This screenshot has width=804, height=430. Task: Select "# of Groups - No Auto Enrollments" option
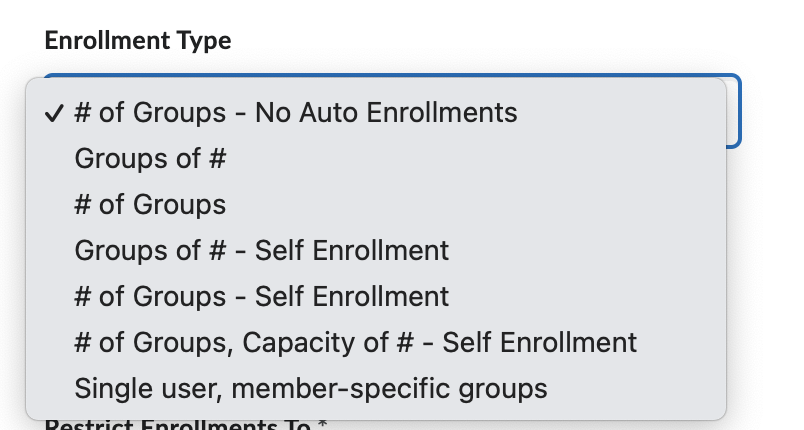coord(295,112)
